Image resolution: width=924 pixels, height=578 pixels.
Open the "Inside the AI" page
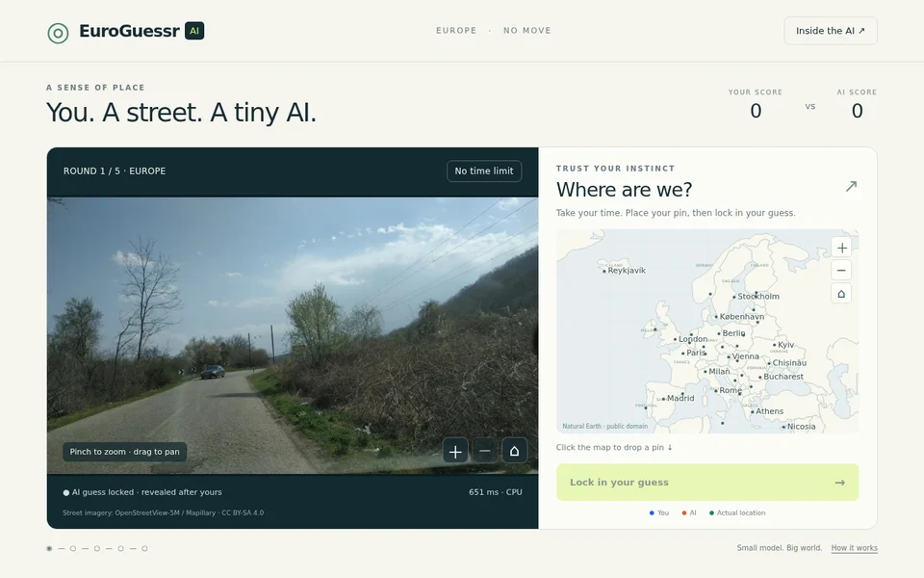point(831,31)
